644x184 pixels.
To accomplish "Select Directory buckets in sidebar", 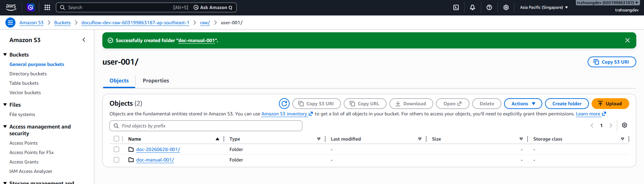I will 28,74.
